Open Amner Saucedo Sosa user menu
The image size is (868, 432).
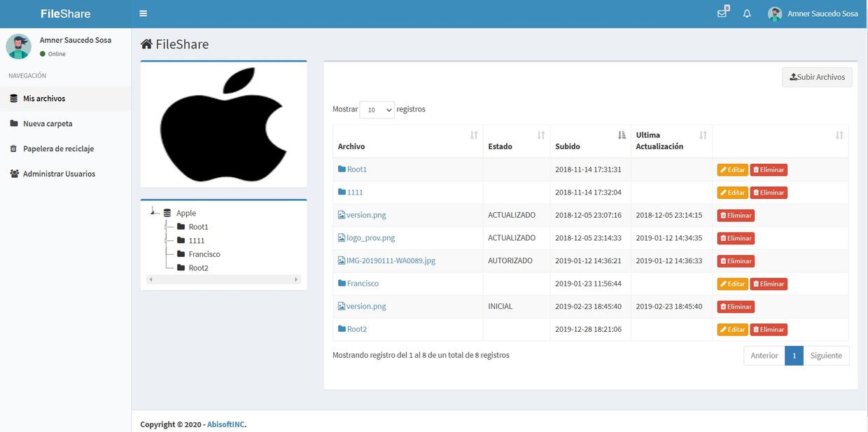point(813,14)
